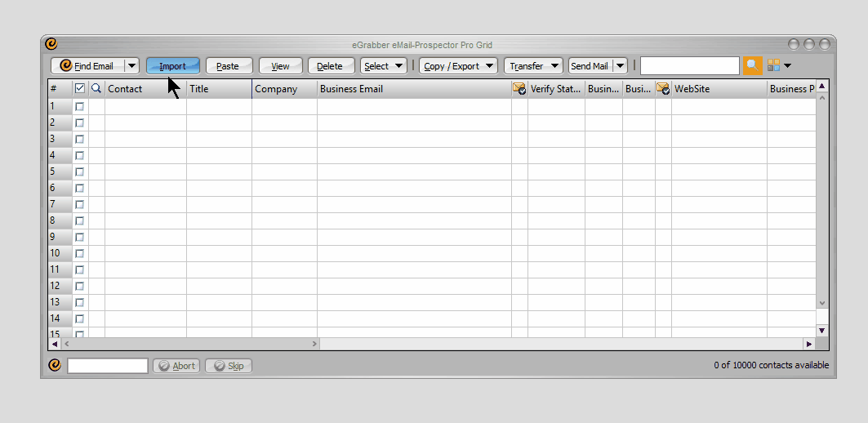Click the vertical scrollbar down arrow

pos(822,330)
